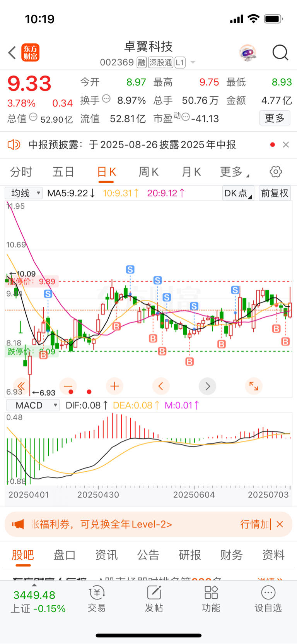
Task: Expand the 更多 chart period menu
Action: [x=234, y=172]
